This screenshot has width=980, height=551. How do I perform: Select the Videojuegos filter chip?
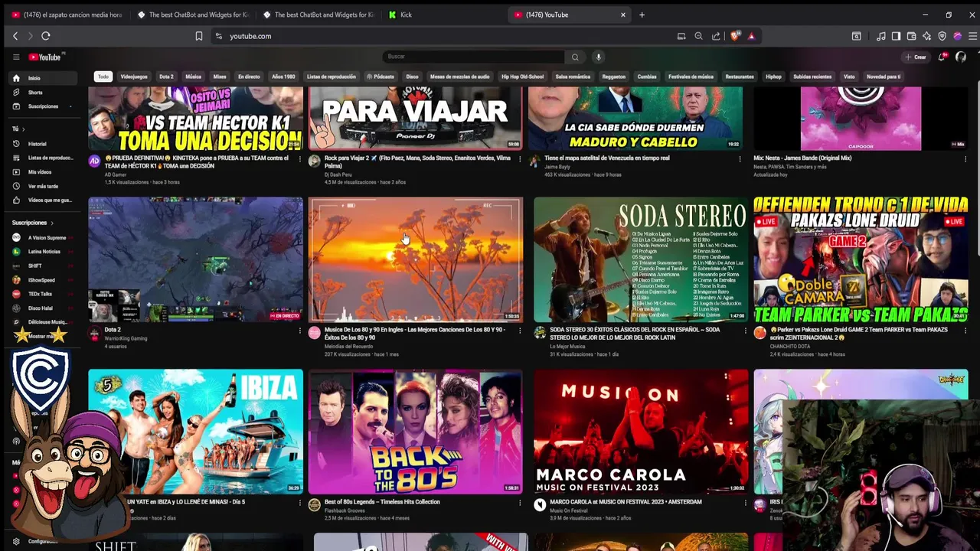(x=134, y=77)
